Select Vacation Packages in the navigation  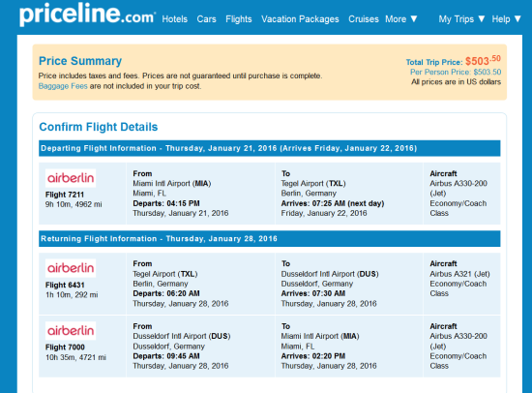300,19
